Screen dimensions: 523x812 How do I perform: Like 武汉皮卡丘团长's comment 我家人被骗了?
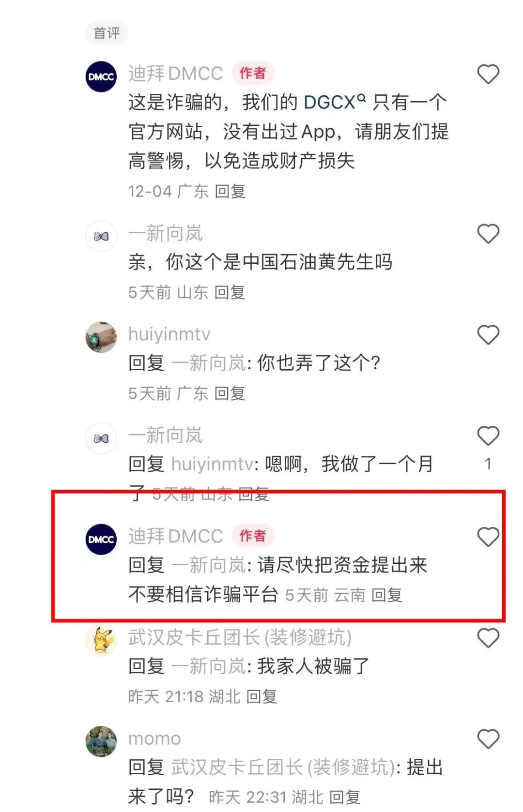488,638
